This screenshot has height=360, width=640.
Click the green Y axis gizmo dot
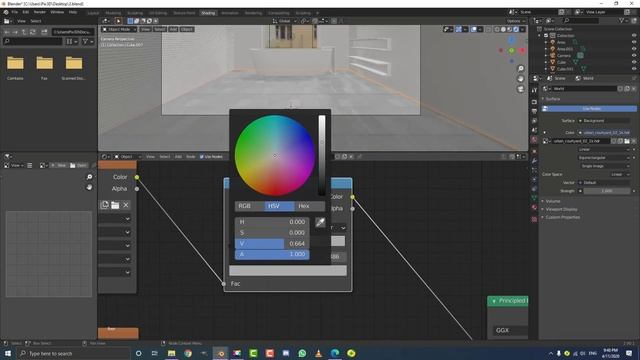[511, 51]
